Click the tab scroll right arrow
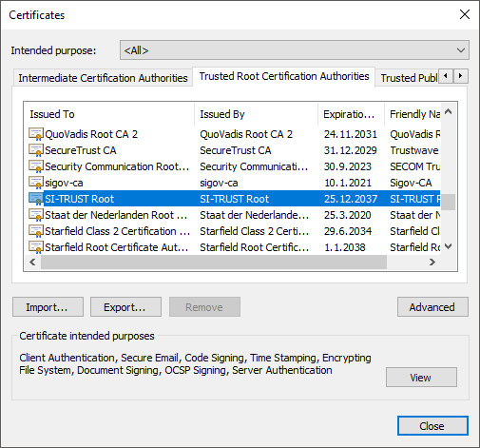This screenshot has width=480, height=448. pos(461,76)
